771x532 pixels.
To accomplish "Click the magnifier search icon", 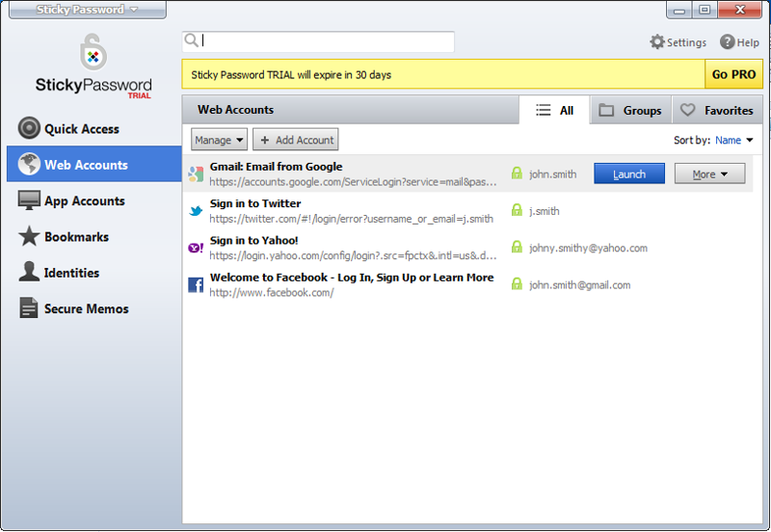I will [191, 40].
